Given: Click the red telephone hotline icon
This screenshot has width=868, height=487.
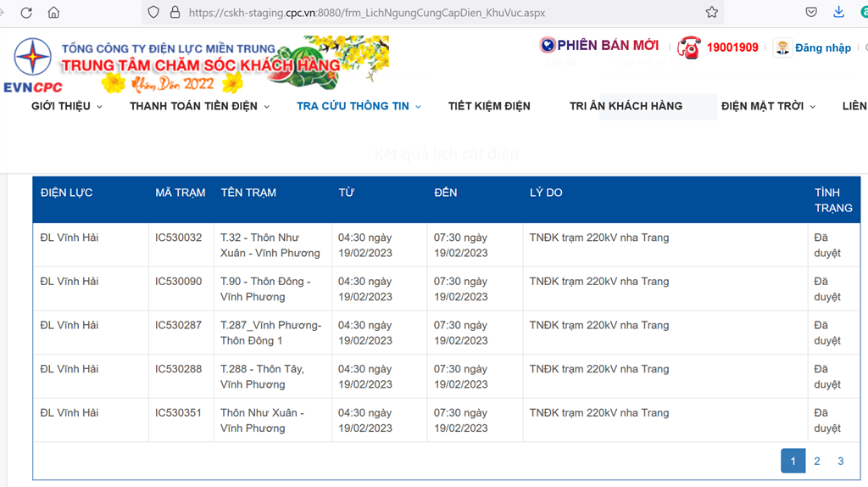Looking at the screenshot, I should 688,48.
